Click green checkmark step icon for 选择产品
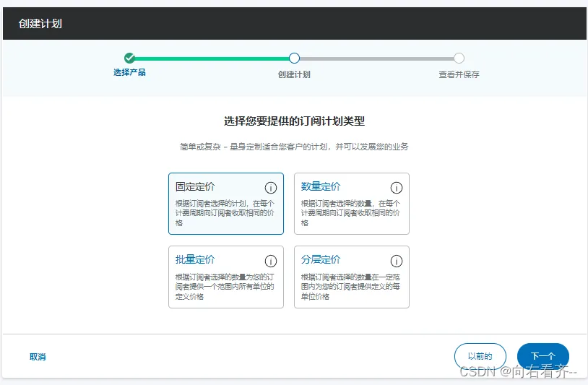The width and height of the screenshot is (588, 385). pyautogui.click(x=129, y=58)
